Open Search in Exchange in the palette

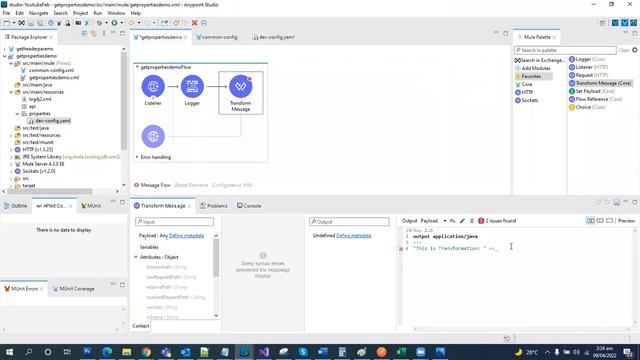coord(540,60)
